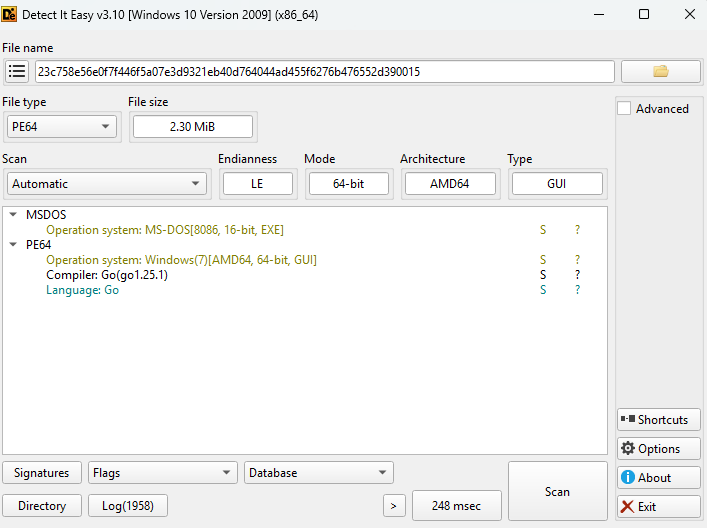
Task: Open the File type PE64 dropdown
Action: [x=62, y=127]
